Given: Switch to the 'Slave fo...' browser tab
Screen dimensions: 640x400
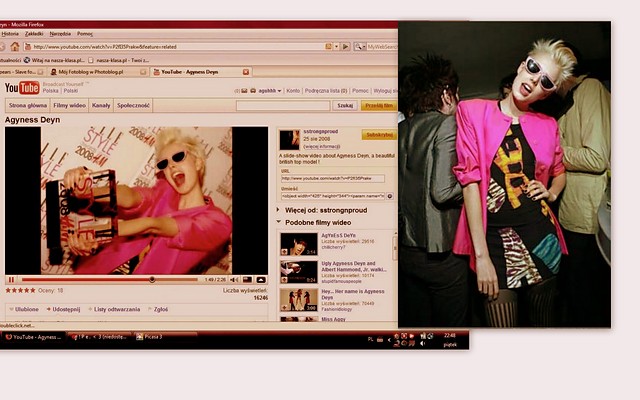Looking at the screenshot, I should point(22,72).
